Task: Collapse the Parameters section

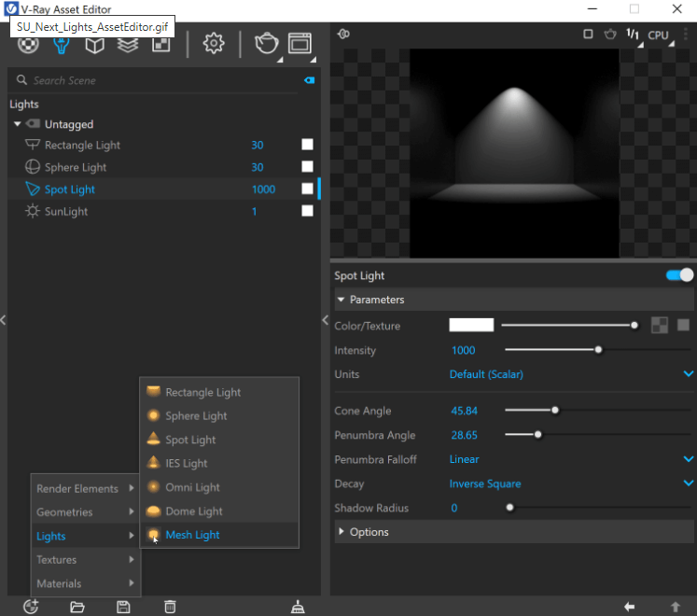Action: (x=341, y=300)
